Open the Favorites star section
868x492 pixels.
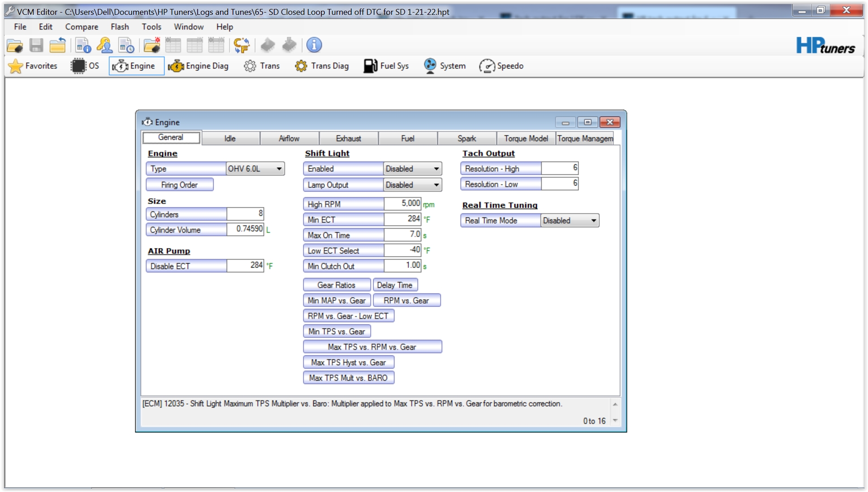[33, 66]
